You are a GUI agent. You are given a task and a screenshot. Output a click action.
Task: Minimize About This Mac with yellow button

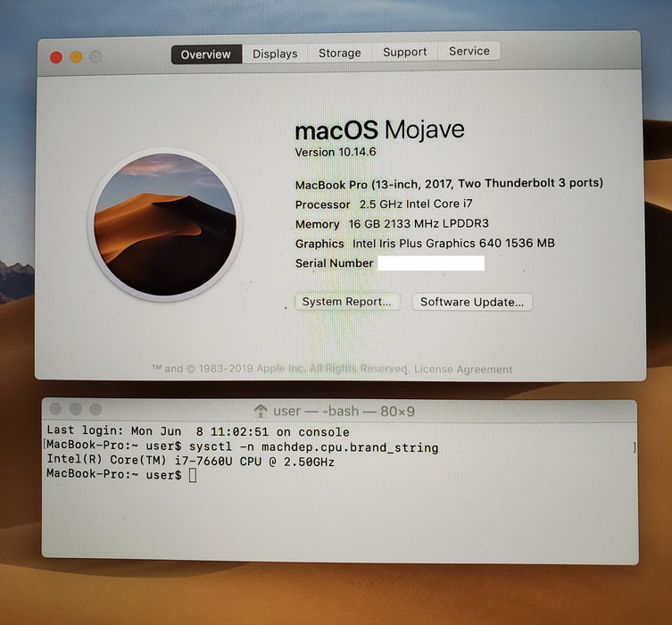click(x=76, y=57)
